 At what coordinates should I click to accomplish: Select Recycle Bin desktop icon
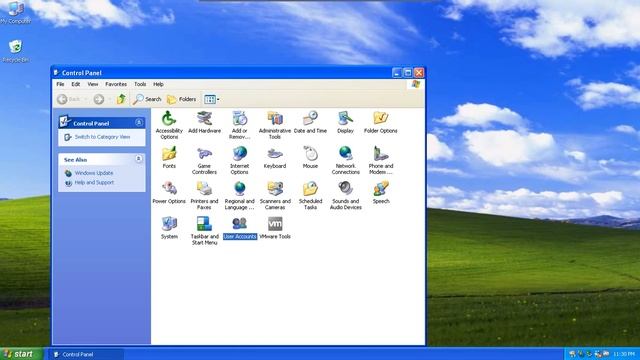coord(16,51)
